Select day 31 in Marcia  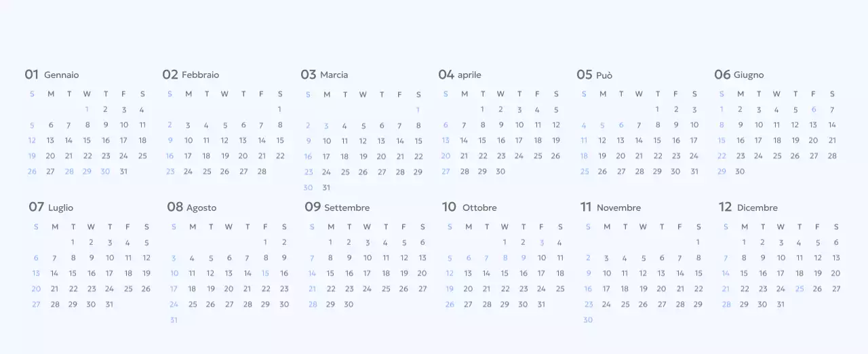pos(326,187)
